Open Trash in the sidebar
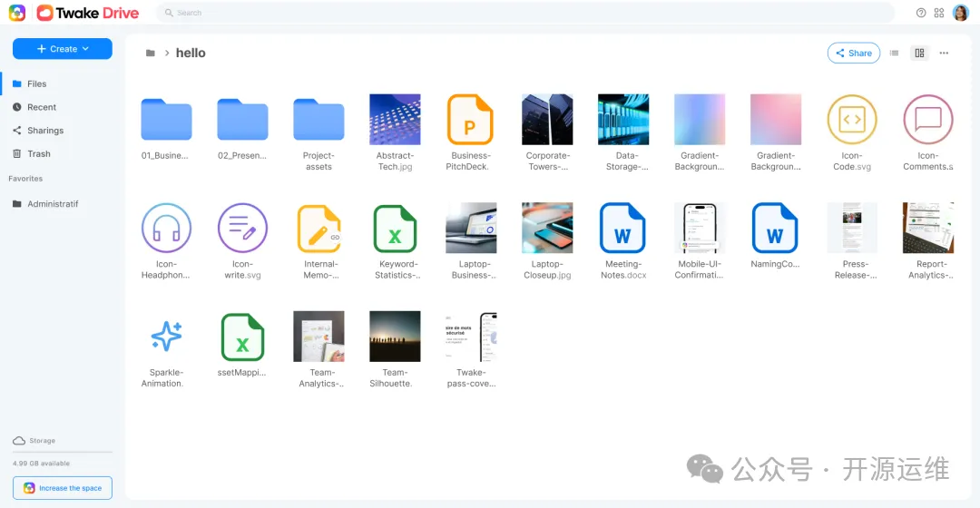 [x=38, y=154]
